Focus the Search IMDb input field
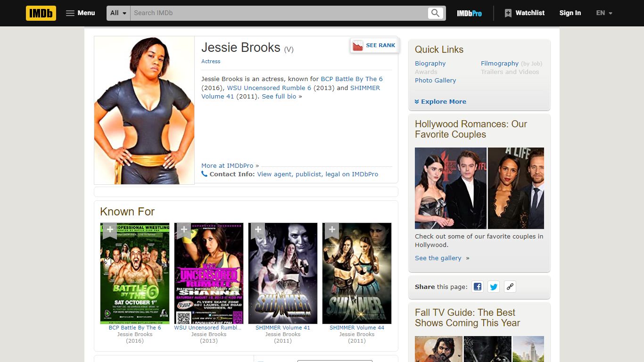The image size is (644, 362). (279, 13)
